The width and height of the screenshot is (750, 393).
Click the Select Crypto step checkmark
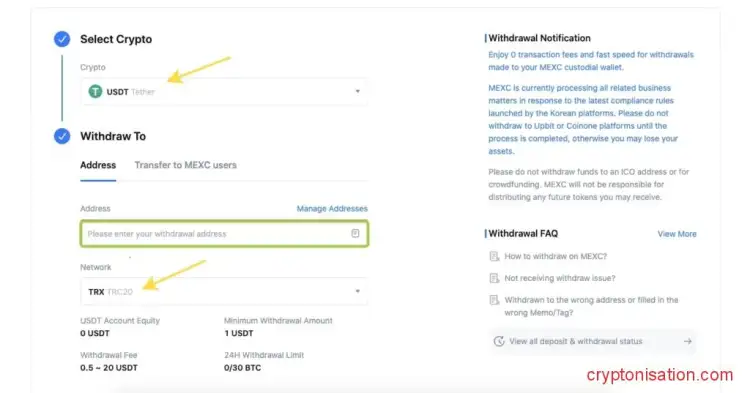click(62, 39)
